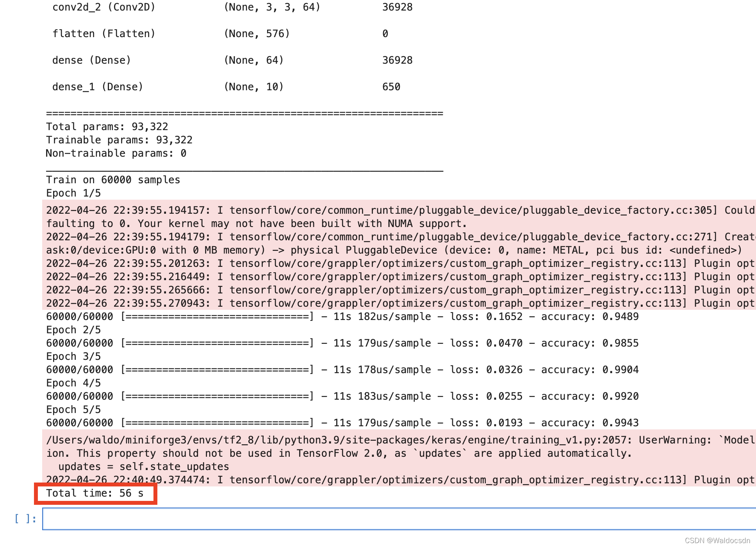The height and width of the screenshot is (547, 756).
Task: Click the 'CSDN @Waldocsdn' watermark
Action: [717, 540]
